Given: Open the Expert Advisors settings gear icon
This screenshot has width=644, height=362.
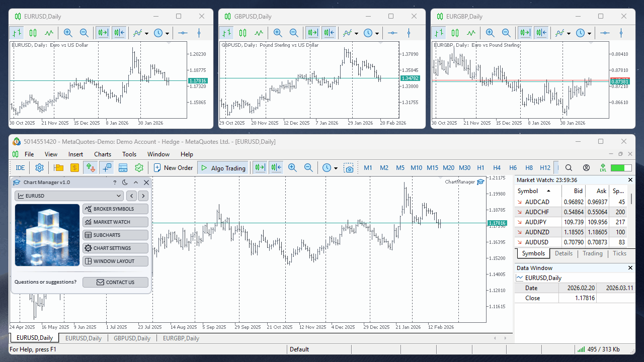Looking at the screenshot, I should click(39, 167).
